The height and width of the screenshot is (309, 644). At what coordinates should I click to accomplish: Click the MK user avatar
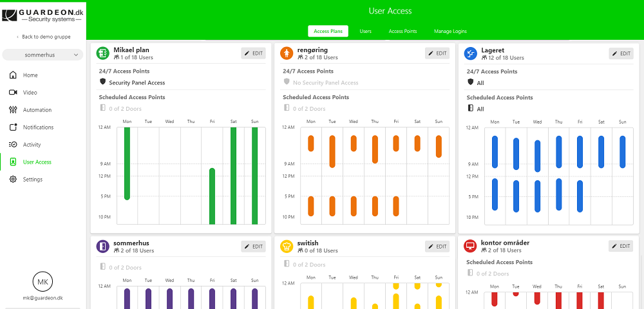click(43, 282)
